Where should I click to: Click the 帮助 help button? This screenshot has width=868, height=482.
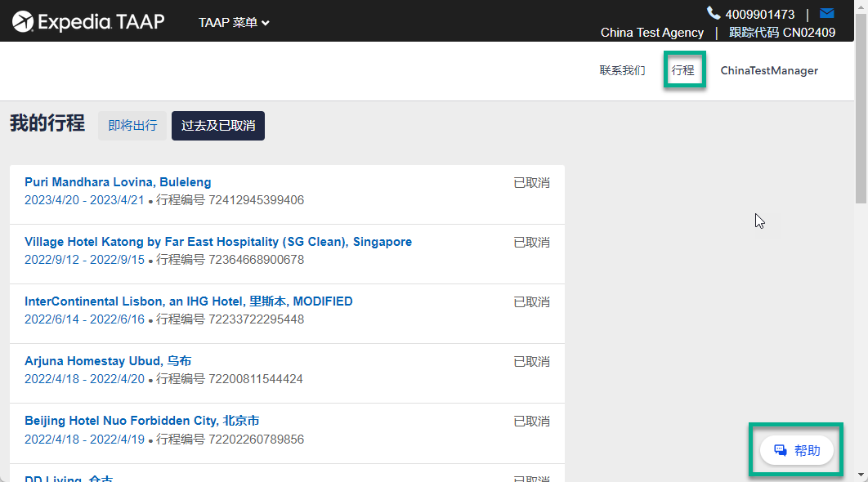point(797,450)
